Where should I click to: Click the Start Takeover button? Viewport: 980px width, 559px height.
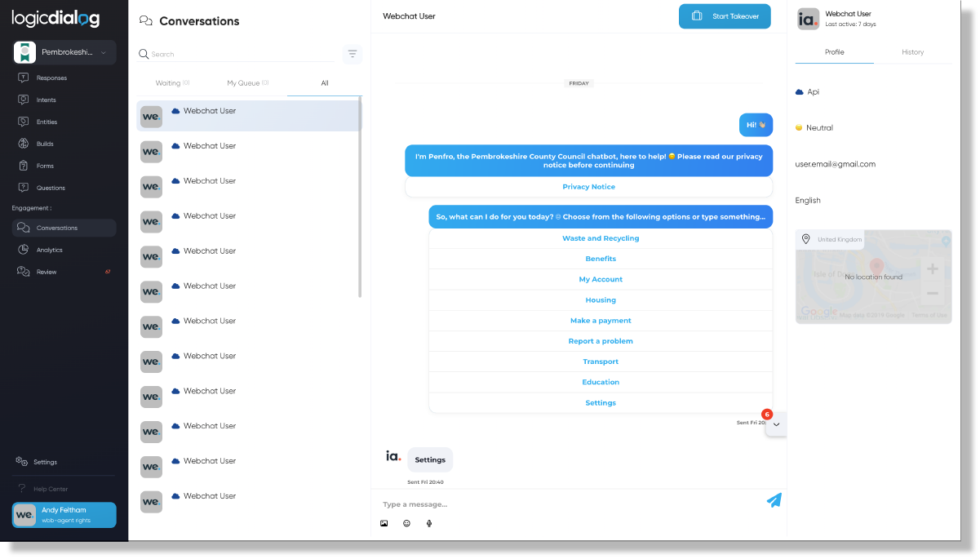pos(725,16)
